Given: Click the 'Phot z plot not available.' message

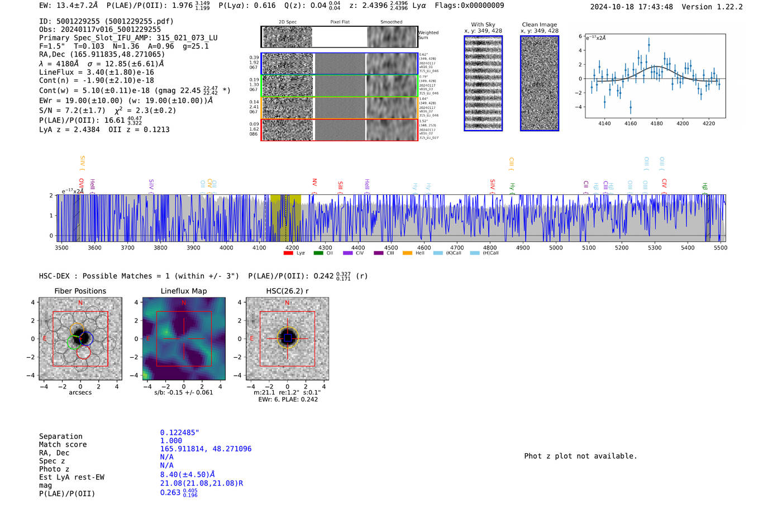Looking at the screenshot, I should [x=580, y=456].
